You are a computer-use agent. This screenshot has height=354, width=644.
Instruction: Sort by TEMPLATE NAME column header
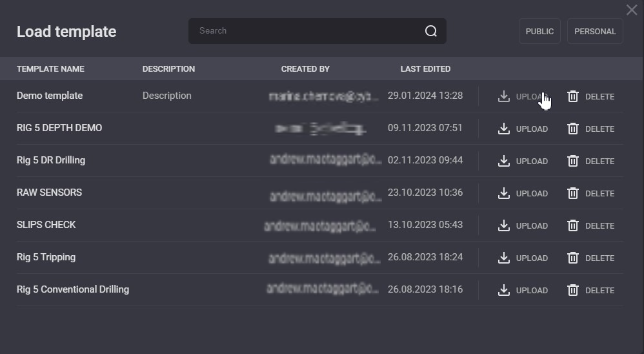(50, 69)
